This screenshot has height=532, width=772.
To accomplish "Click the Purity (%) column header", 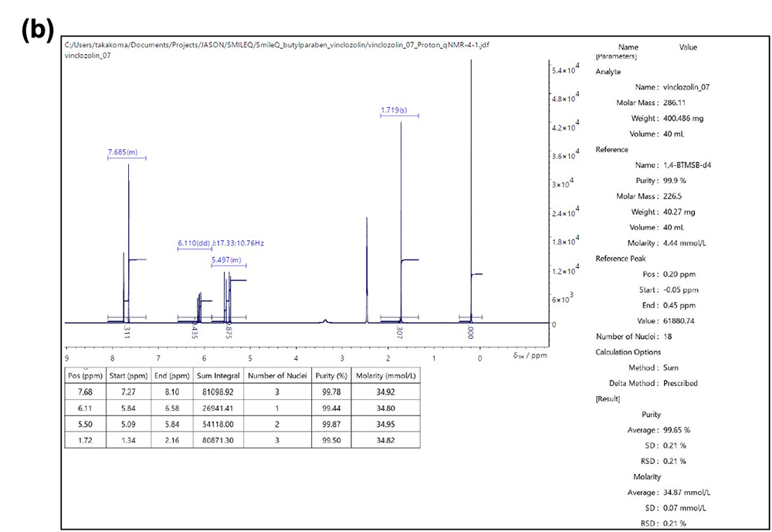I will pyautogui.click(x=331, y=375).
